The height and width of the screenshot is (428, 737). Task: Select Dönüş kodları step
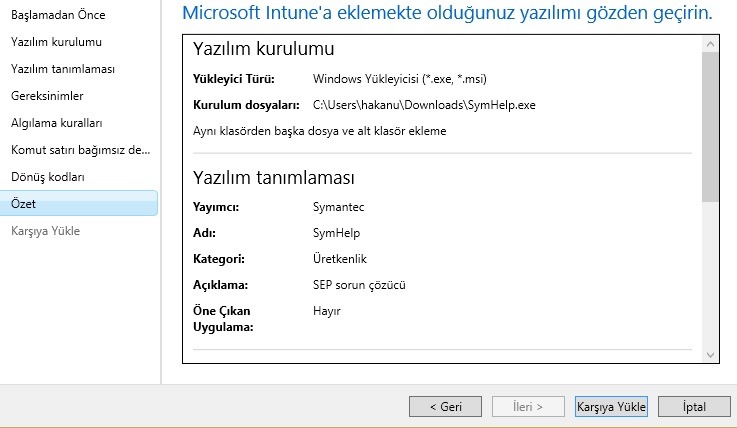point(47,177)
